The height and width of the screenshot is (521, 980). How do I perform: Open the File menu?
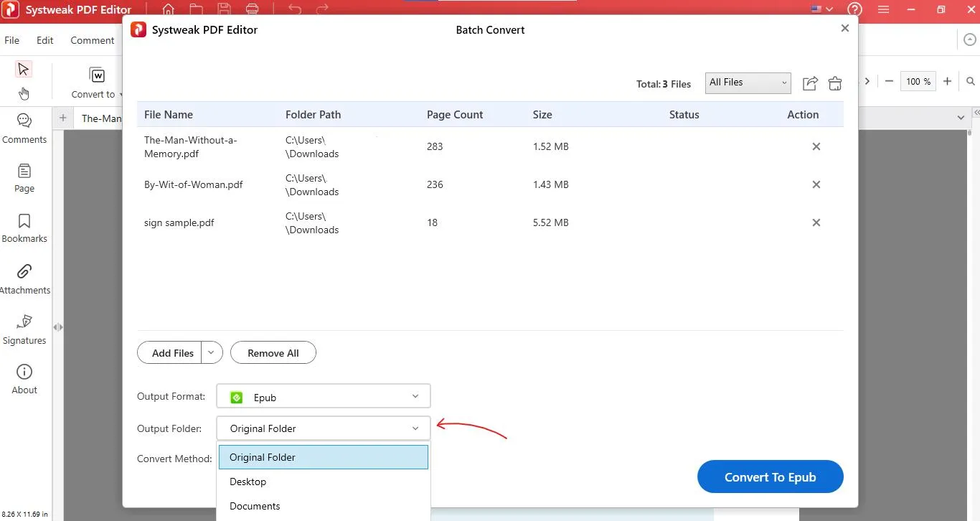point(12,40)
